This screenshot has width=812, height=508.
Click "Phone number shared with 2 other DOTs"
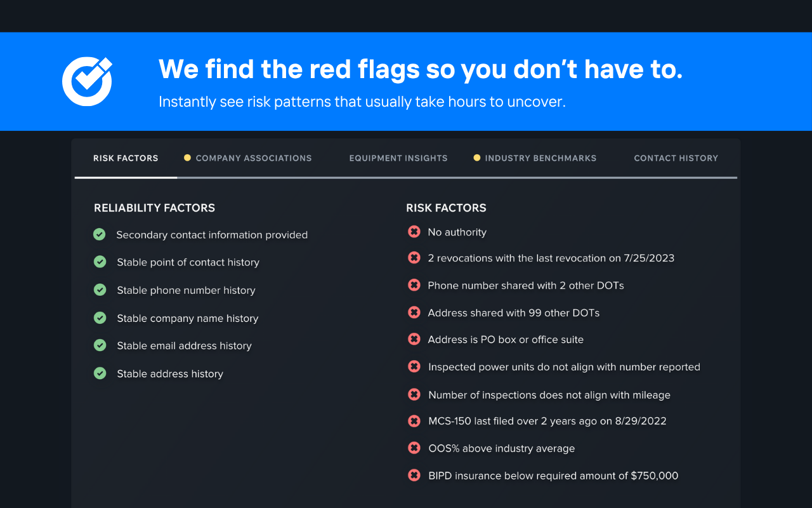point(526,286)
